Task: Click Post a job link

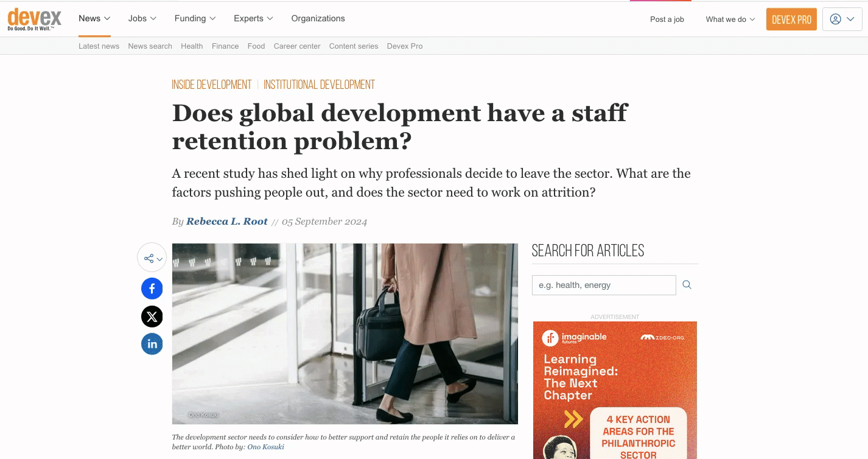Action: [x=667, y=19]
